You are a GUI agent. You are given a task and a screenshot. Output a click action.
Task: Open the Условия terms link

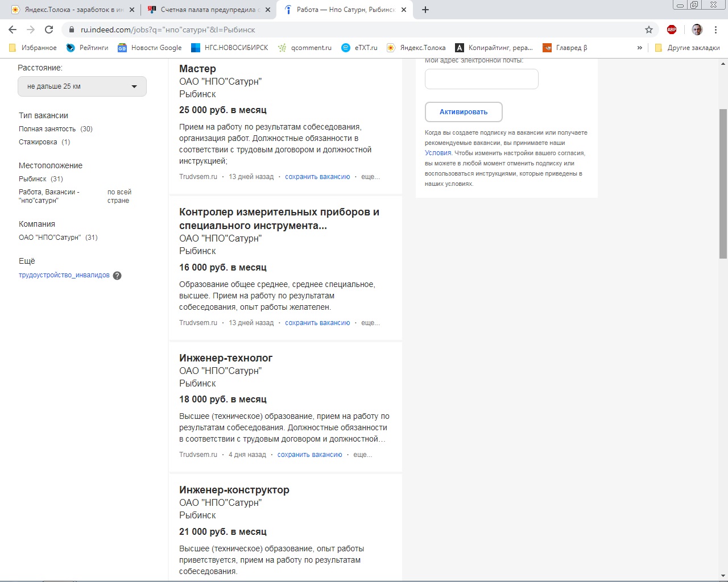438,153
